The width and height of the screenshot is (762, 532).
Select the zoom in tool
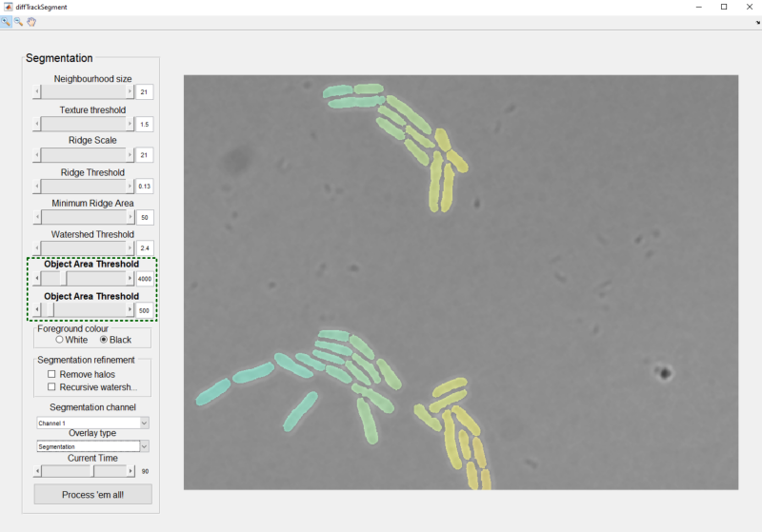[x=6, y=22]
